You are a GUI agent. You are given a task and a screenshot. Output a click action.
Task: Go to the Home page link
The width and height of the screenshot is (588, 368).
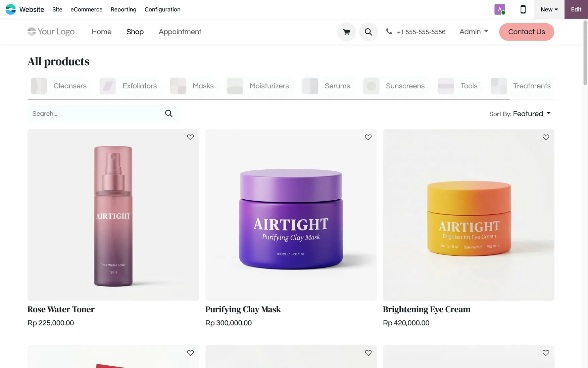[101, 32]
